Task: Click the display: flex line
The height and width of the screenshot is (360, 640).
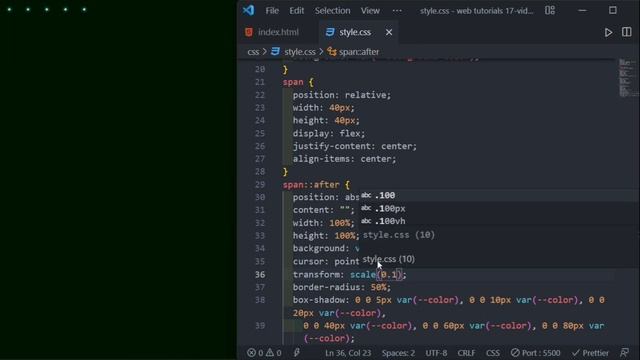Action: [x=329, y=133]
